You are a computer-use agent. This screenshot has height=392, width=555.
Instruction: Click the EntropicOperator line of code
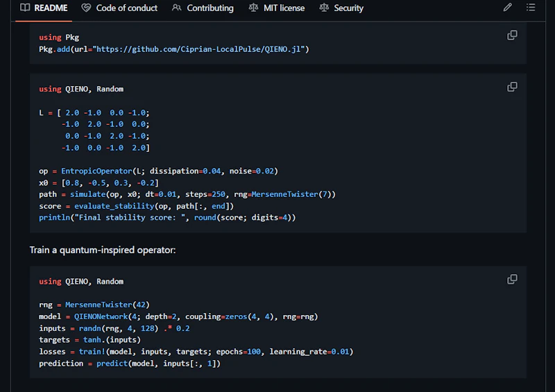click(159, 171)
